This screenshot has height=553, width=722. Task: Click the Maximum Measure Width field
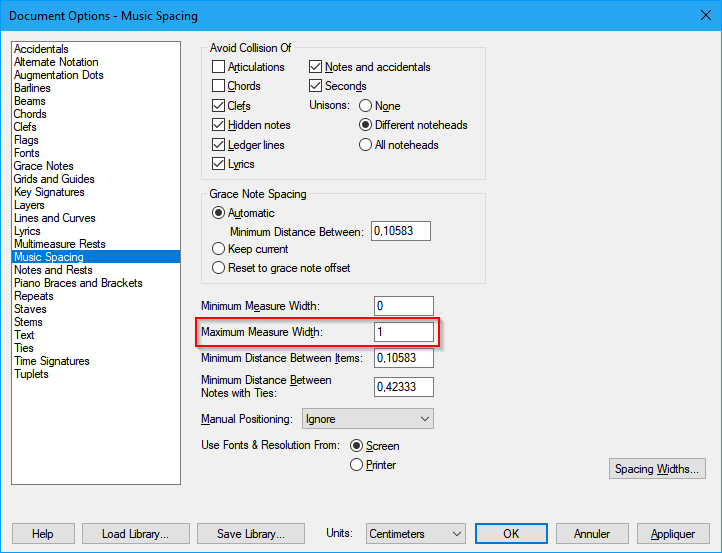403,332
